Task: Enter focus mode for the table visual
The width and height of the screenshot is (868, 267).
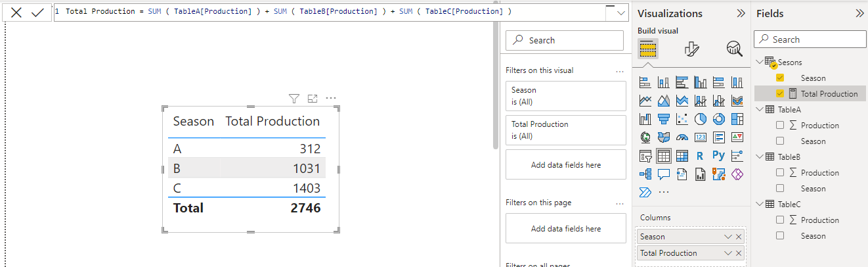Action: [x=313, y=99]
